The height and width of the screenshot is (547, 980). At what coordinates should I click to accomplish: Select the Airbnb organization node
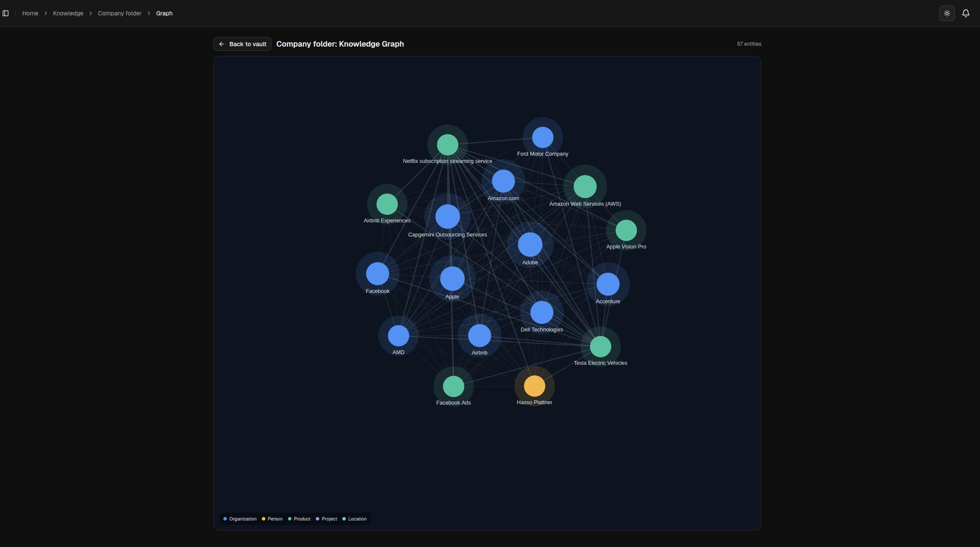(479, 336)
